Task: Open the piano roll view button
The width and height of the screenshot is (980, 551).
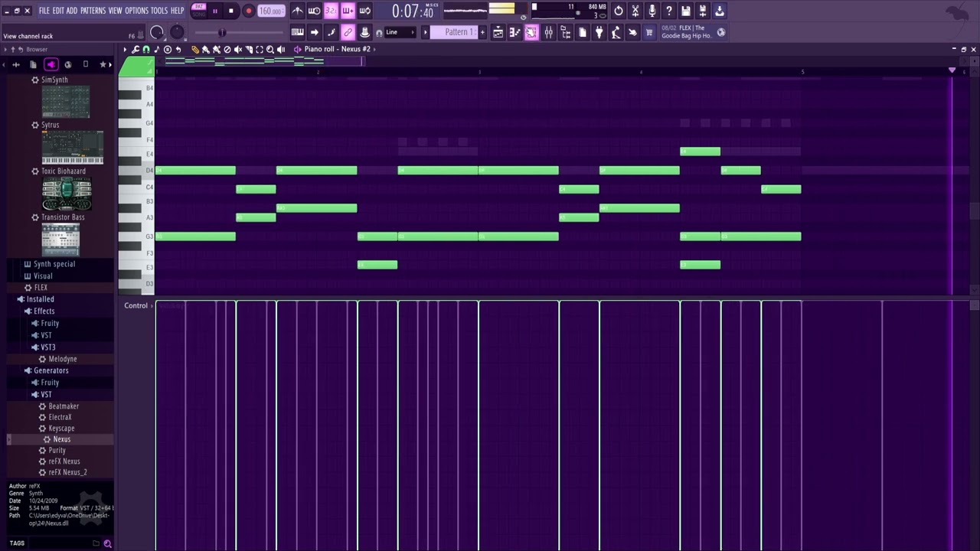Action: (x=514, y=32)
